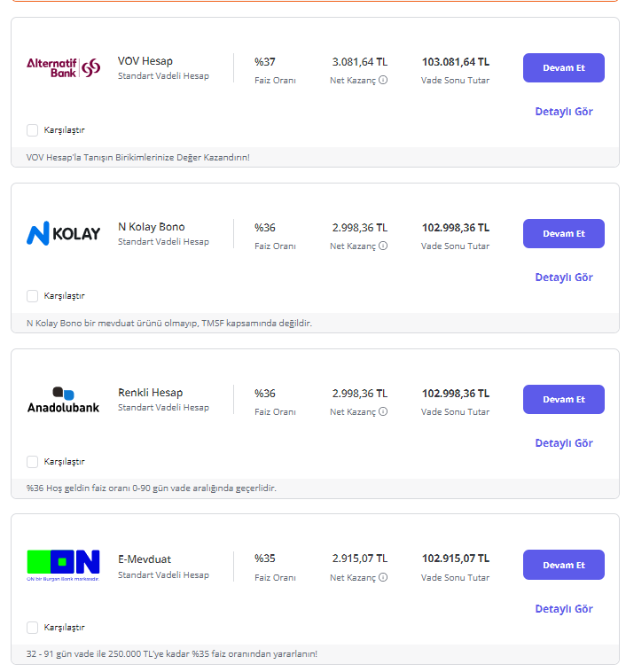Viewport: 626px width, 672px height.
Task: Show Detaylı Gör details for Renkli Hesap
Action: (x=564, y=443)
